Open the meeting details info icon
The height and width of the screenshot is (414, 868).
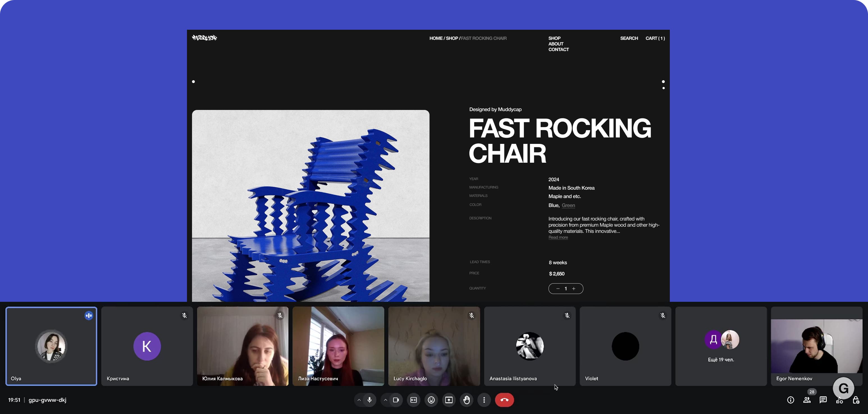click(x=790, y=400)
